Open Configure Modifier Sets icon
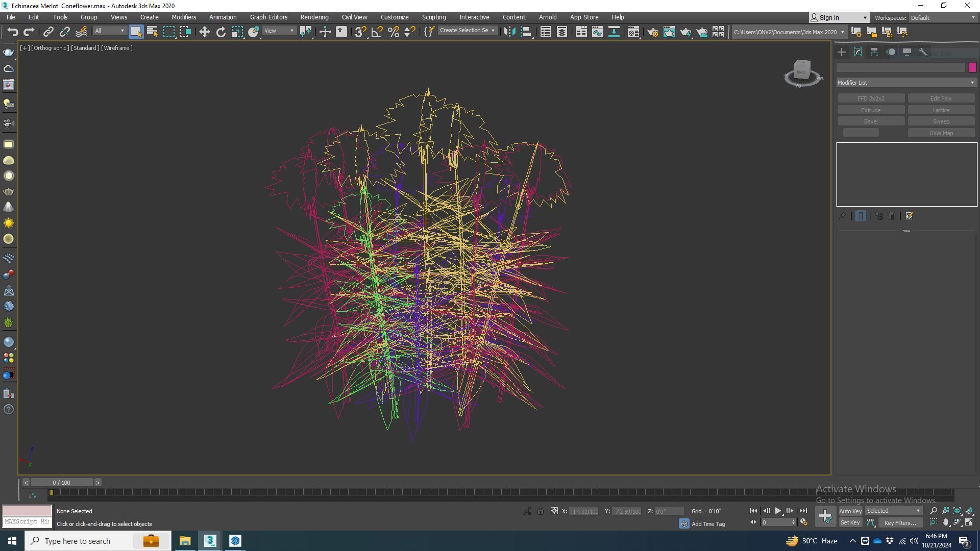The width and height of the screenshot is (980, 551). tap(909, 216)
